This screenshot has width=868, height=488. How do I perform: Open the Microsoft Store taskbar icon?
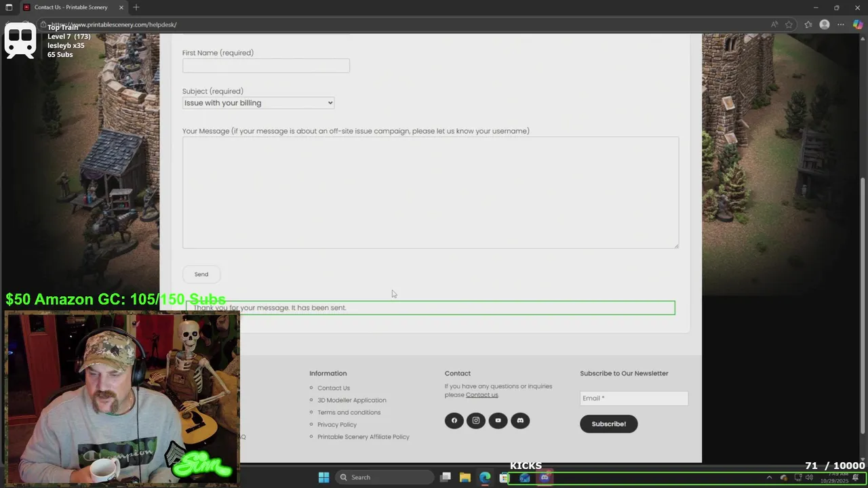coord(505,477)
